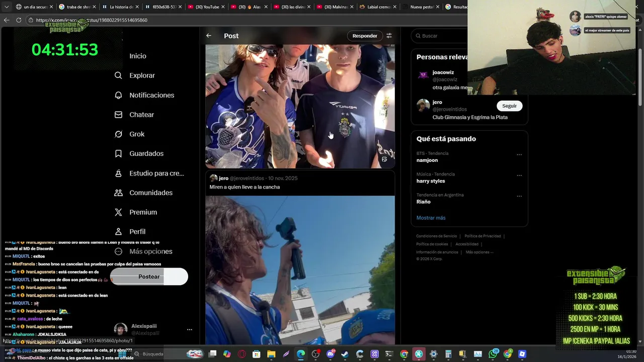This screenshot has height=362, width=644.
Task: Switch to the 'La historia de' tab
Action: [120, 7]
